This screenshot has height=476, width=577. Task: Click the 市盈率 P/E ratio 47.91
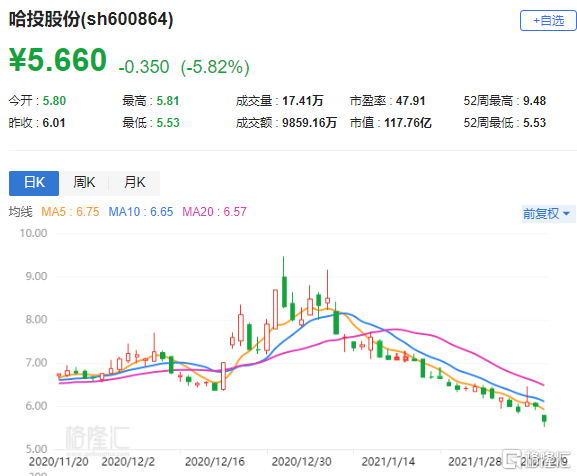[410, 101]
